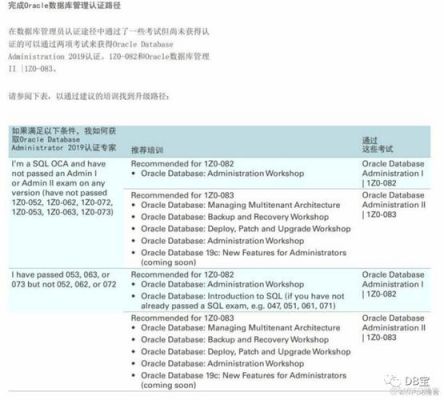
Task: Click 'Recommended for 1Z0-083' in the SQL OCA row
Action: click(x=182, y=195)
